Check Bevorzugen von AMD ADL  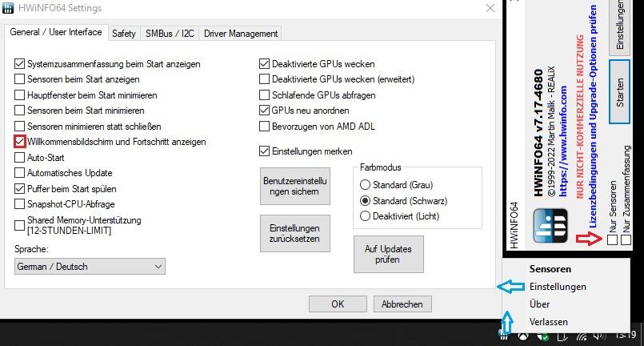[x=264, y=127]
